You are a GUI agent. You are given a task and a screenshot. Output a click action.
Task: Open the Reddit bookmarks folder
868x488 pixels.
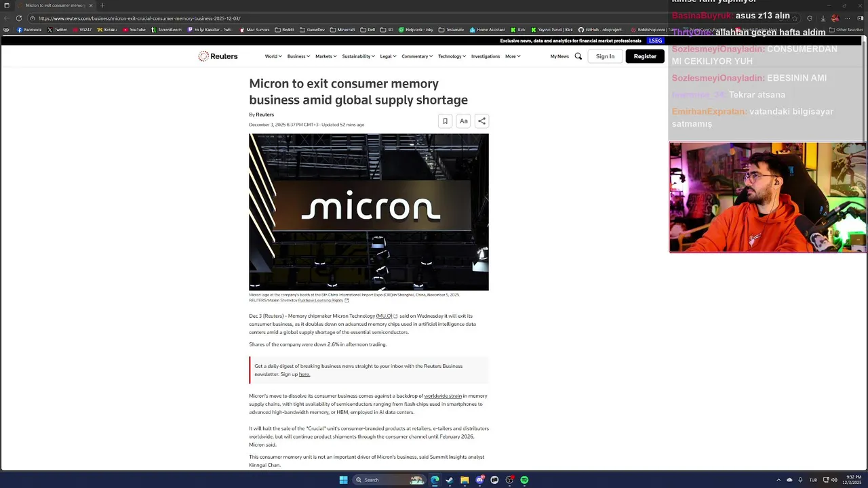pos(285,30)
